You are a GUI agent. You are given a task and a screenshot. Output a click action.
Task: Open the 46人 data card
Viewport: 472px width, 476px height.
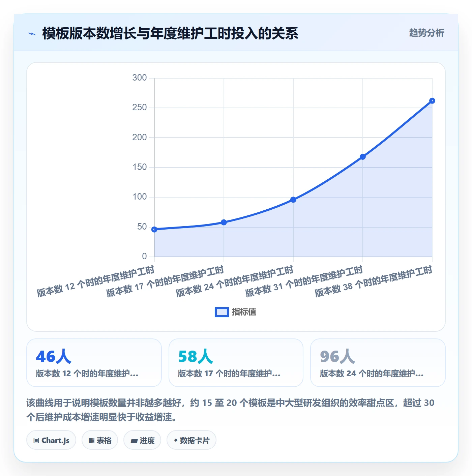point(94,363)
